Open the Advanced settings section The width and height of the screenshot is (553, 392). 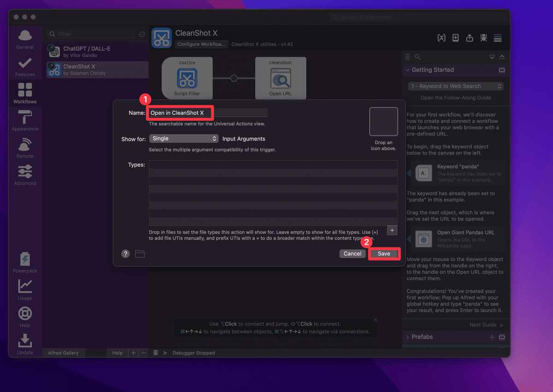coord(25,175)
